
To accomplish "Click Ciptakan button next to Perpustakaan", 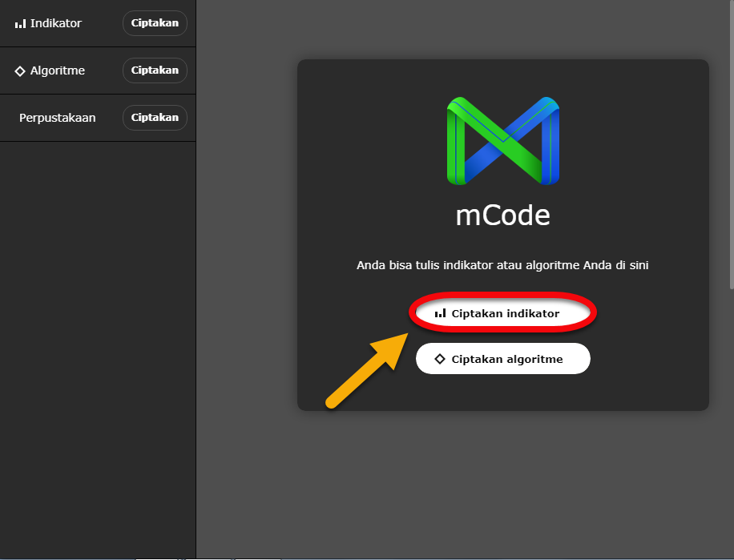I will (155, 118).
